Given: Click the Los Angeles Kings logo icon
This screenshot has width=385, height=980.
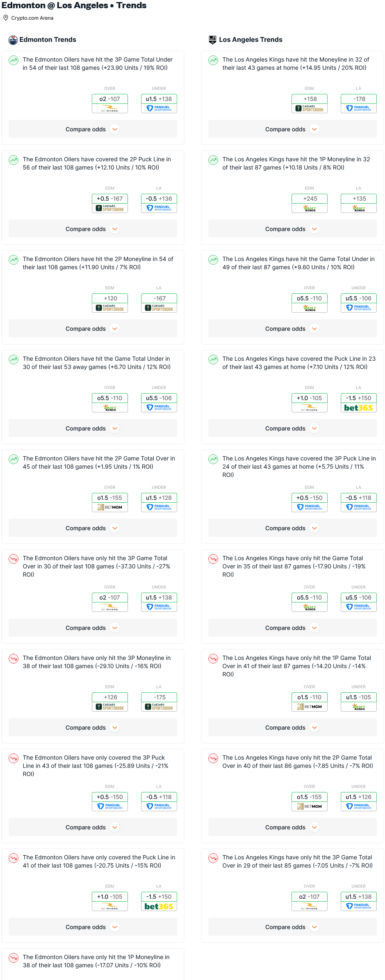Looking at the screenshot, I should tap(212, 40).
